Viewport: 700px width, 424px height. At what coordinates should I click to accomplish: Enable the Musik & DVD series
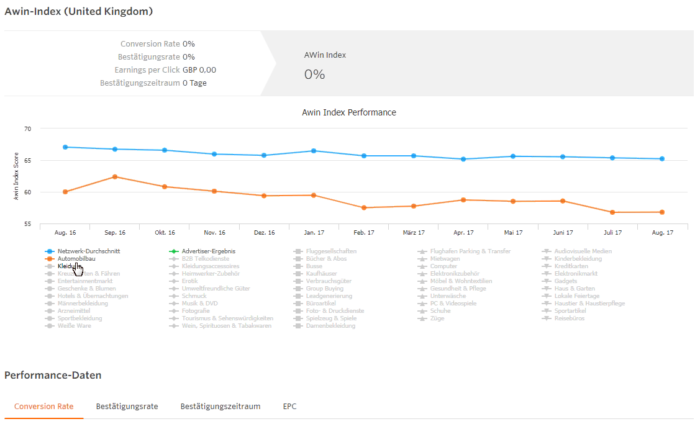(194, 303)
